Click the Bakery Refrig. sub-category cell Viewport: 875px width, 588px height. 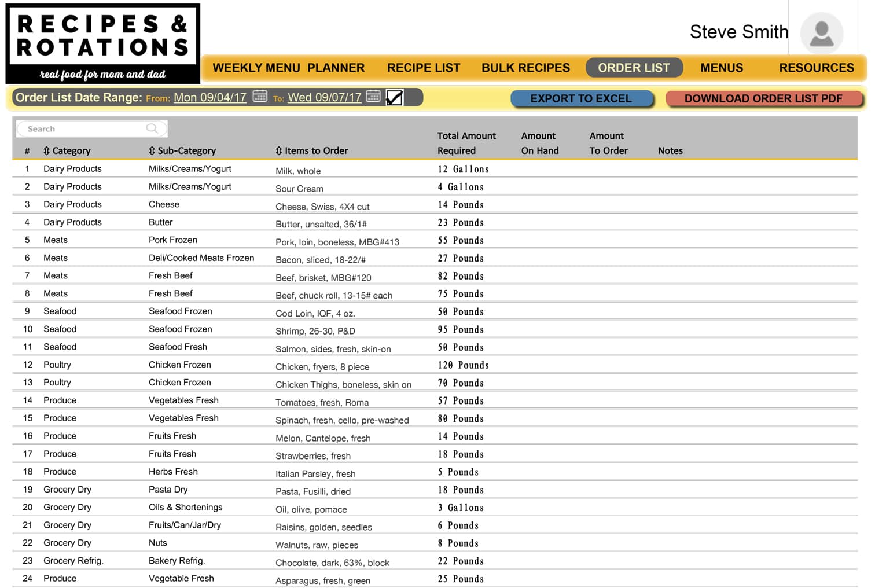pyautogui.click(x=177, y=561)
